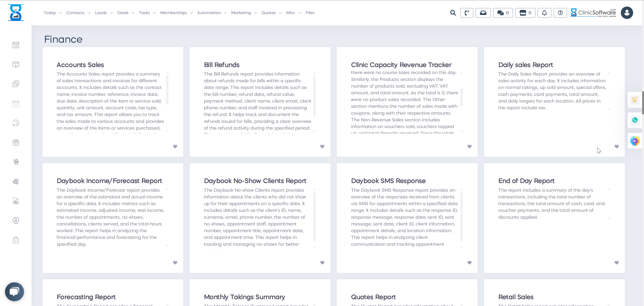Open the Marketing menu

click(241, 13)
